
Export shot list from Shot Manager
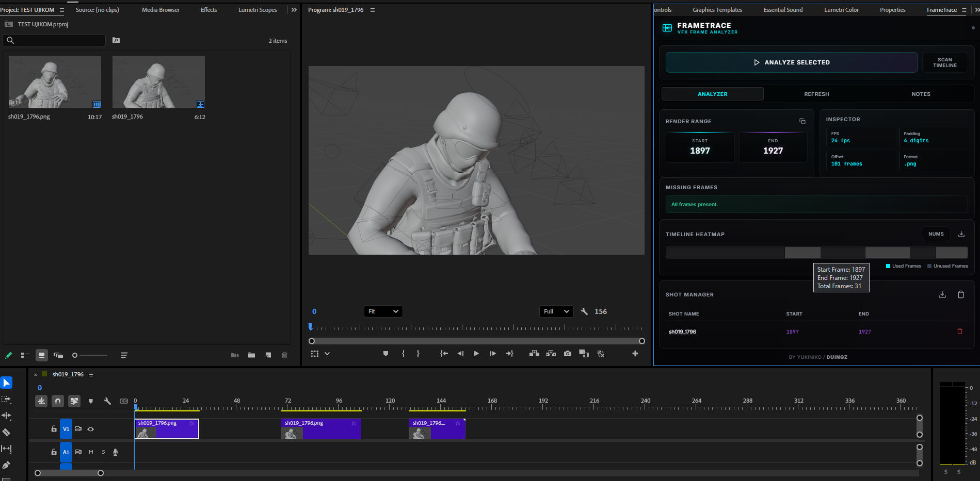pos(942,294)
